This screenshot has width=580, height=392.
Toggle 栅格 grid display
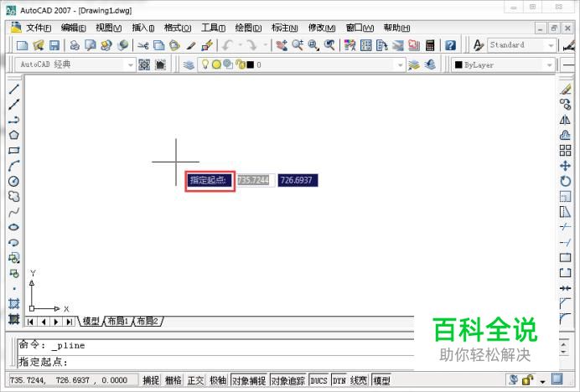pyautogui.click(x=173, y=380)
